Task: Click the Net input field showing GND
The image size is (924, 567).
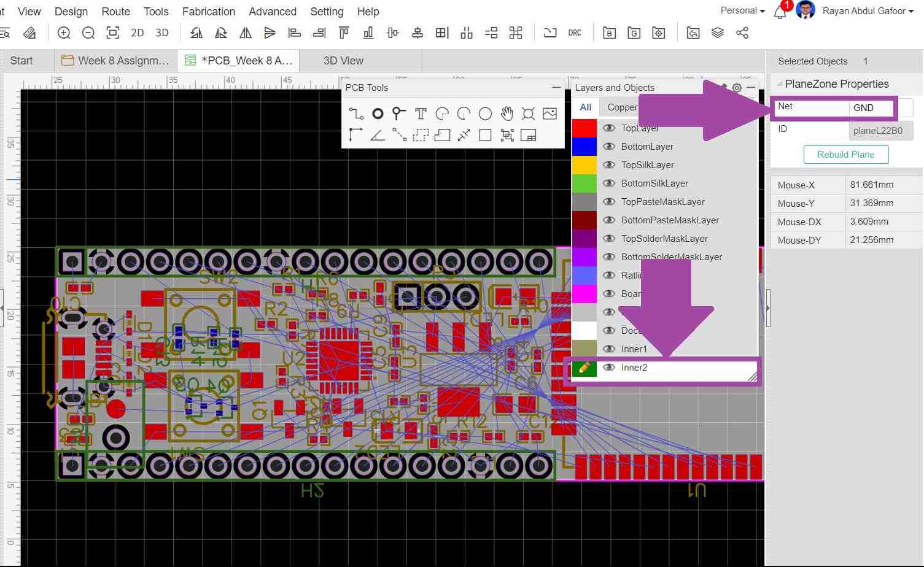Action: point(872,108)
